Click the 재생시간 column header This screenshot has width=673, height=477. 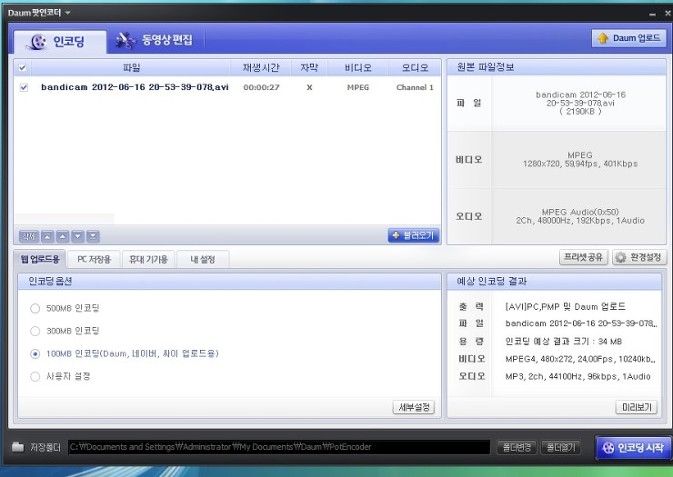[261, 67]
